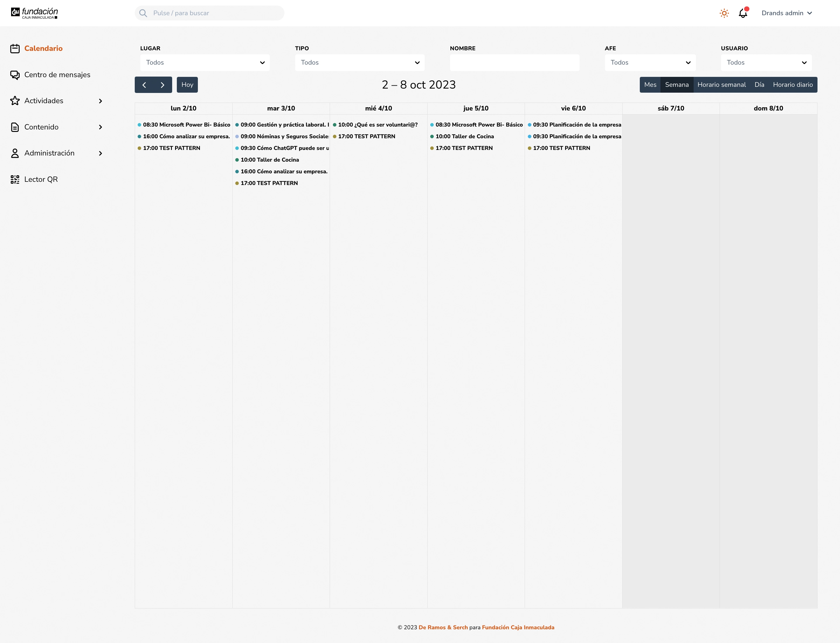Image resolution: width=840 pixels, height=643 pixels.
Task: Open Centro de mensajes chat icon
Action: tap(15, 75)
